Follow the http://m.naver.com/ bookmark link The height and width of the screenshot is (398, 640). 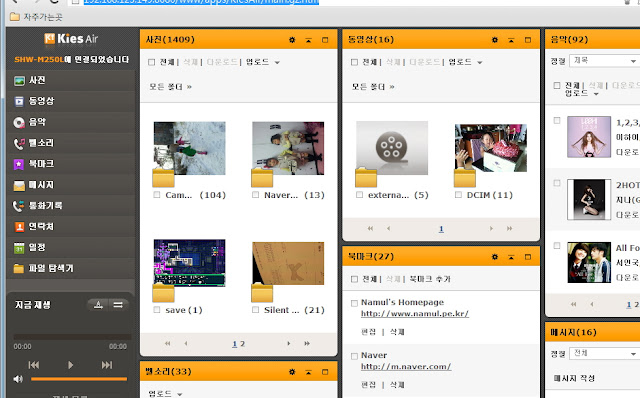[406, 367]
